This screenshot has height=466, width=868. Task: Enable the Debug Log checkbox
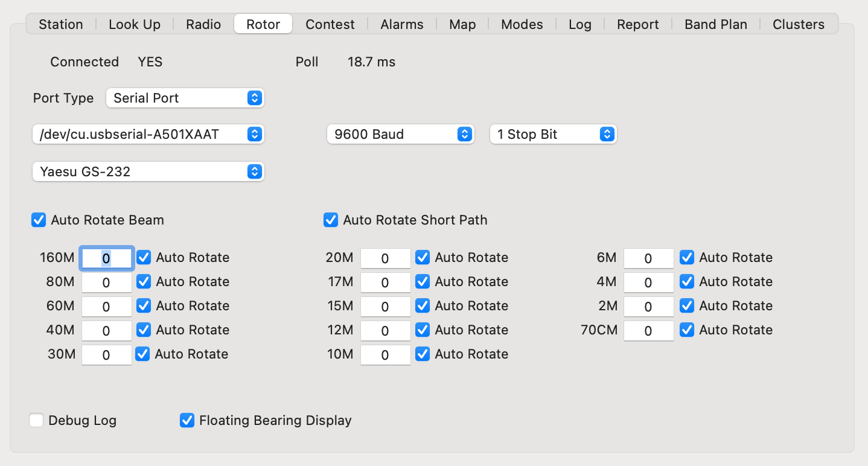pyautogui.click(x=37, y=420)
